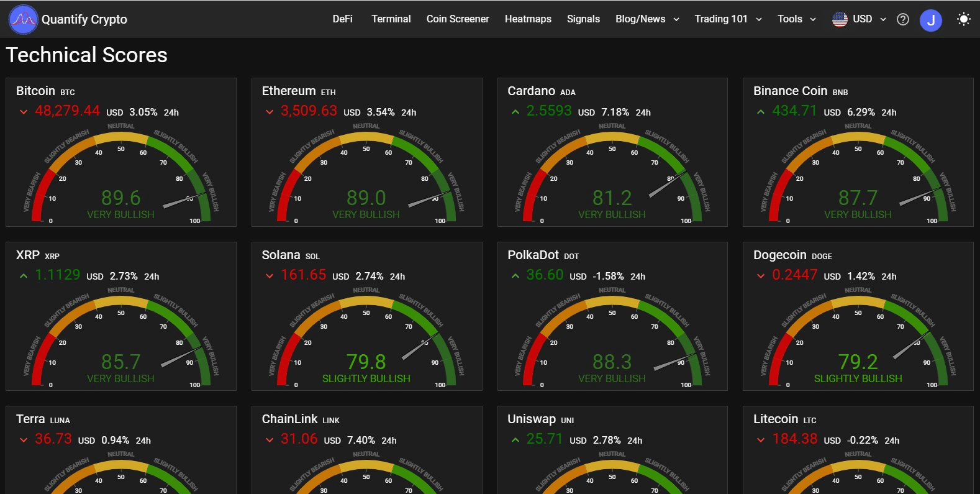Screen dimensions: 980x494
Task: Click the Terra price down arrow icon
Action: coord(24,440)
